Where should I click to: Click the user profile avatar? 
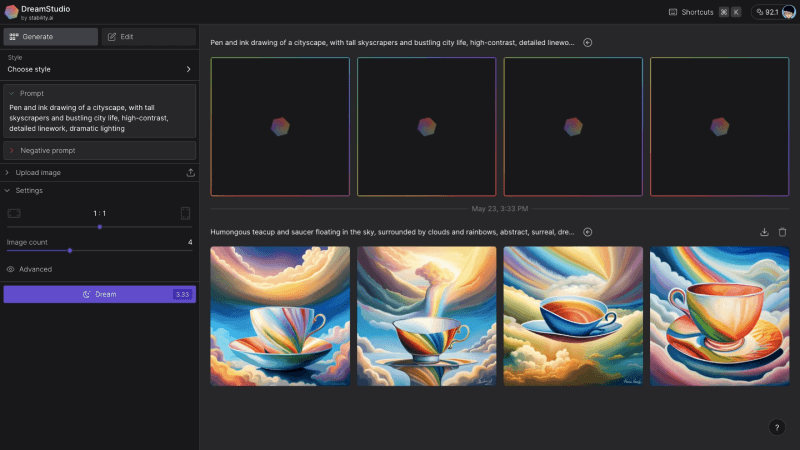[x=788, y=12]
